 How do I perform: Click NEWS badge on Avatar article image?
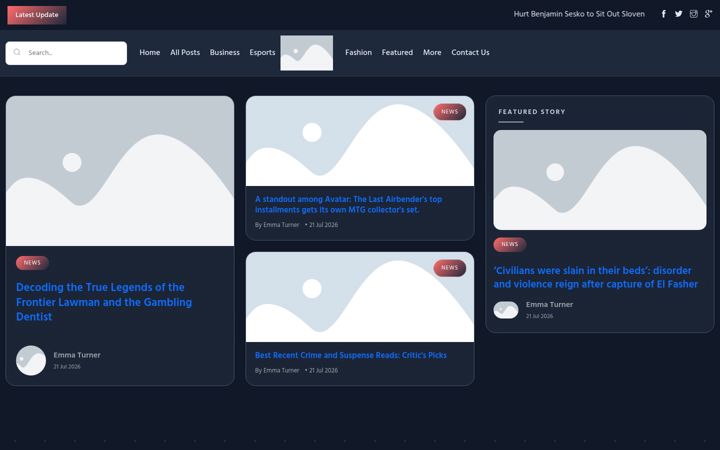point(450,112)
